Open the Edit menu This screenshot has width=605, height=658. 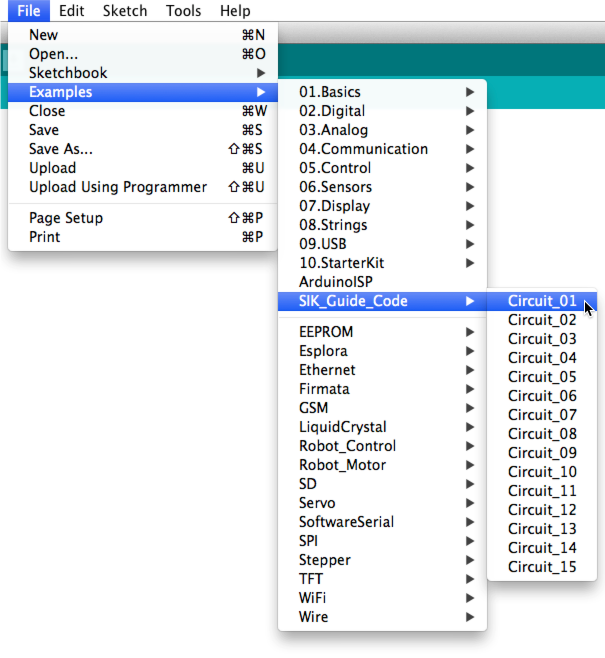71,10
